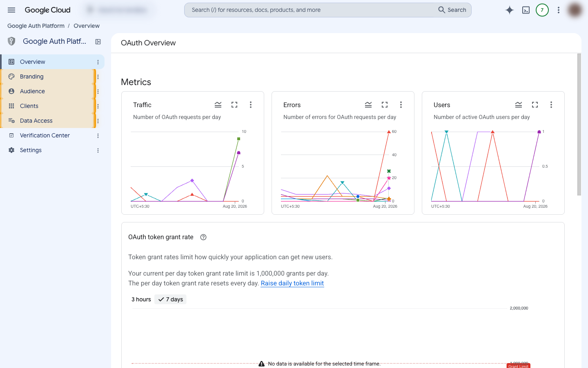Expand the Traffic chart to fullscreen
Screen dimensions: 588x368
(234, 105)
